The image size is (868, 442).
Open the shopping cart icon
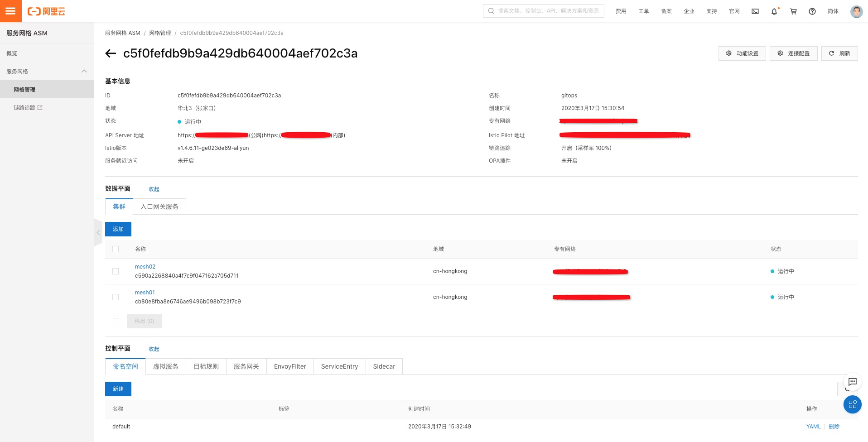tap(793, 11)
